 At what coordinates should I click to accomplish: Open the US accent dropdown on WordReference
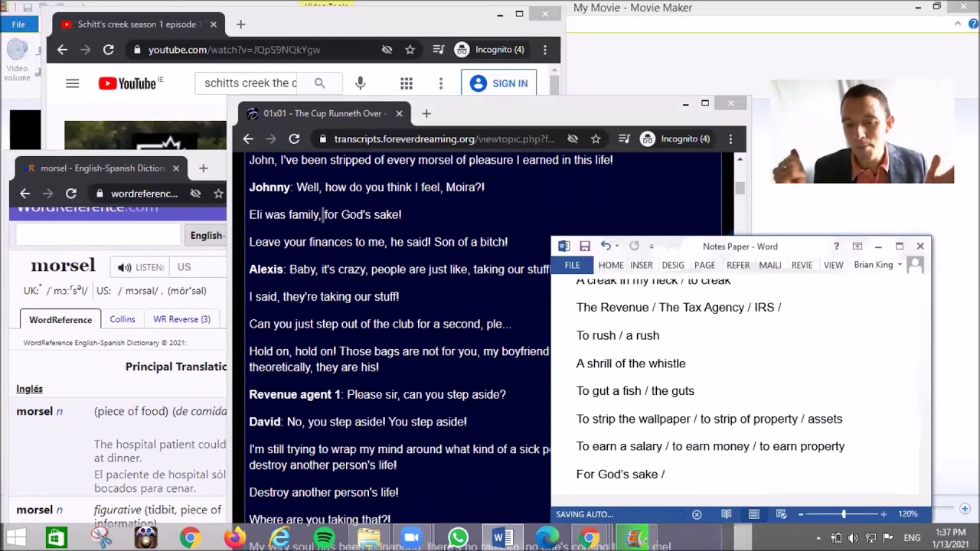198,267
